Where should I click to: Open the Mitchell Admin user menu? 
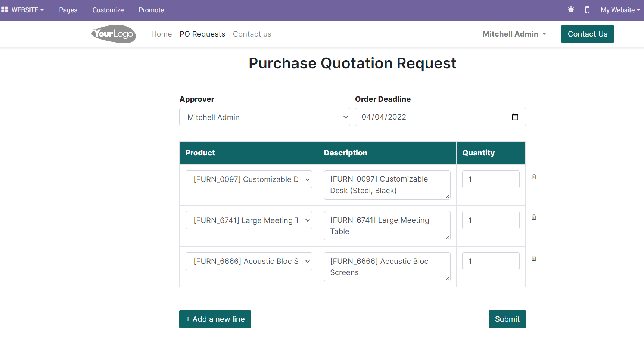click(514, 34)
